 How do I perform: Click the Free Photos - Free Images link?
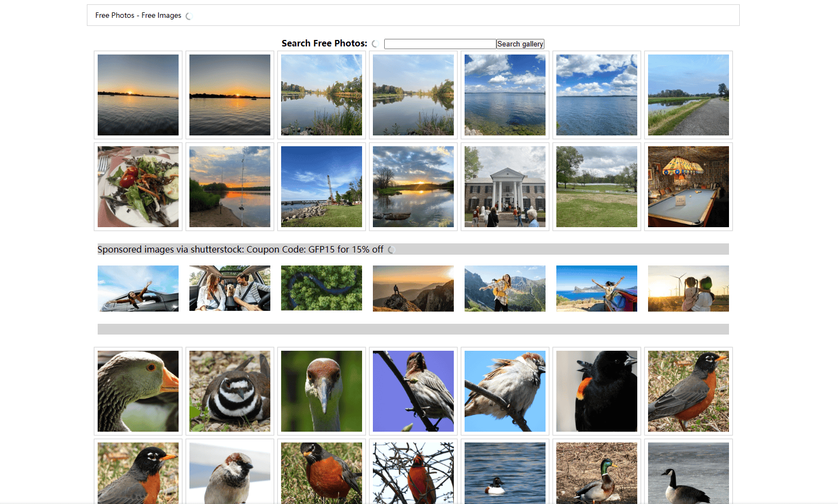(138, 15)
